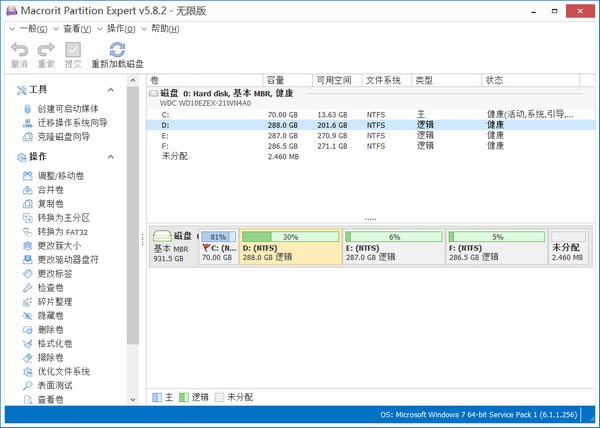Image resolution: width=600 pixels, height=428 pixels.
Task: Start the 克隆磁盘向导 wizard
Action: click(63, 137)
